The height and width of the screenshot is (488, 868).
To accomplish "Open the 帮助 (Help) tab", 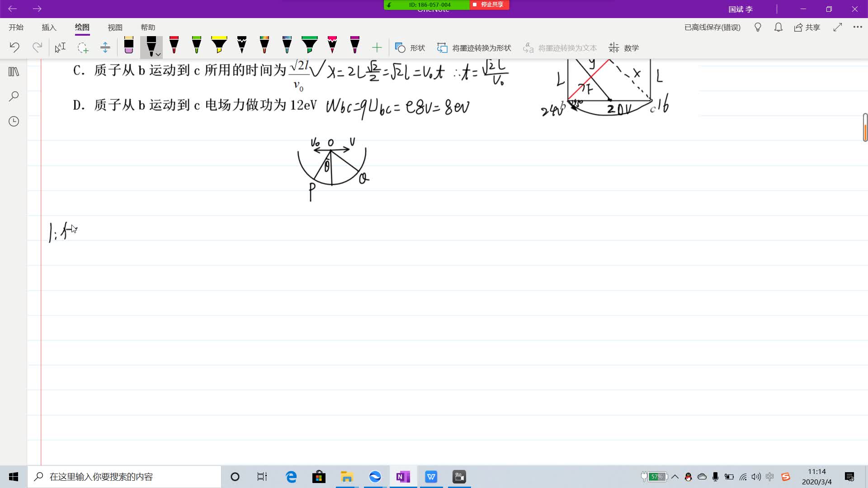I will click(148, 27).
